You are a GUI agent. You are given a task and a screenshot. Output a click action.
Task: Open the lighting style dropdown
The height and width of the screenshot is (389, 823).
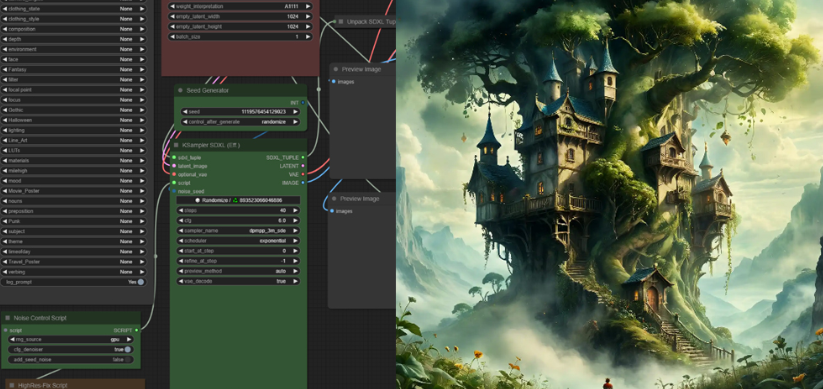tap(73, 130)
